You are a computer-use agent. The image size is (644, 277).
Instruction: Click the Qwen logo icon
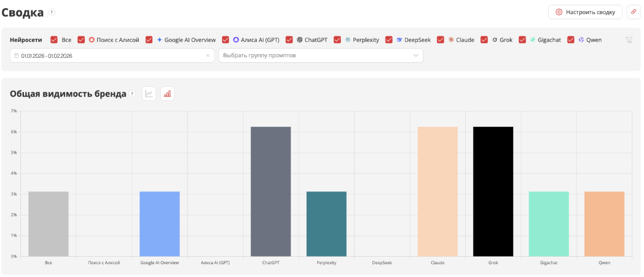581,40
